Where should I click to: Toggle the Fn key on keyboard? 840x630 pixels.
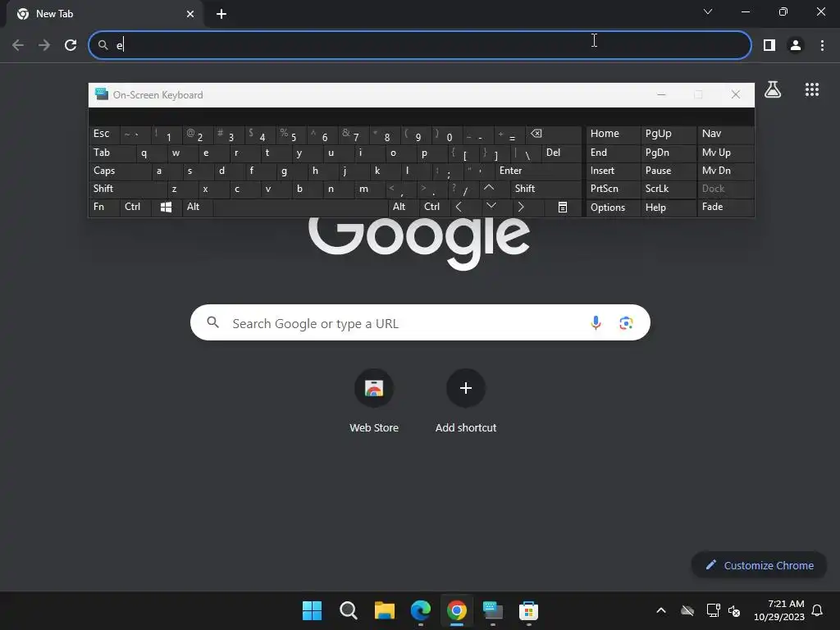point(104,207)
